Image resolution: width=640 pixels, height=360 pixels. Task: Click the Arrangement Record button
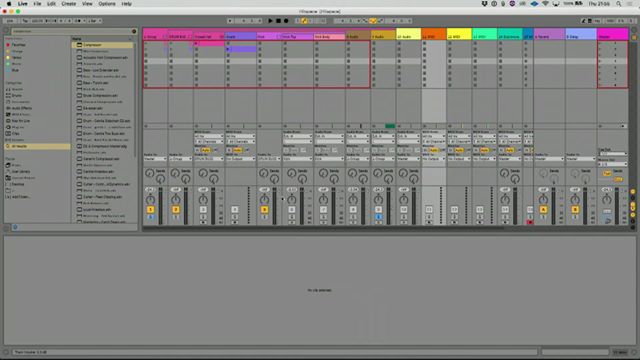[x=286, y=20]
